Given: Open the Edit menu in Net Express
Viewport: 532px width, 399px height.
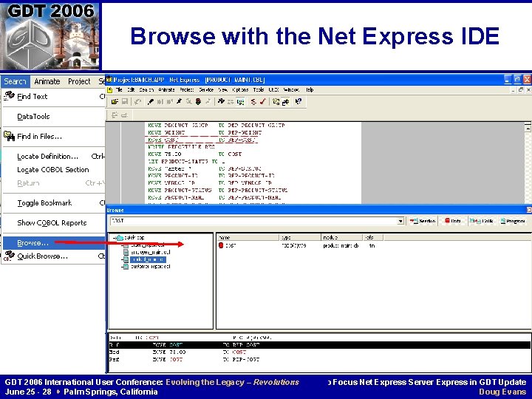Looking at the screenshot, I should (x=131, y=90).
